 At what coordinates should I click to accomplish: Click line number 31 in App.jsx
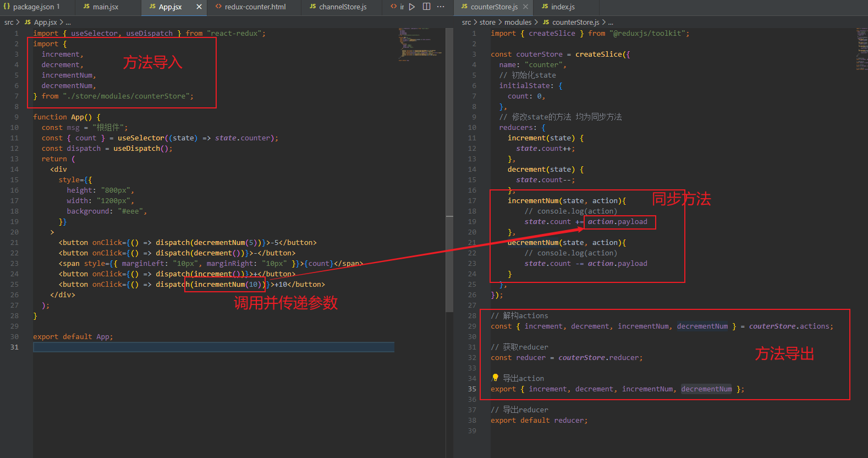pos(14,347)
